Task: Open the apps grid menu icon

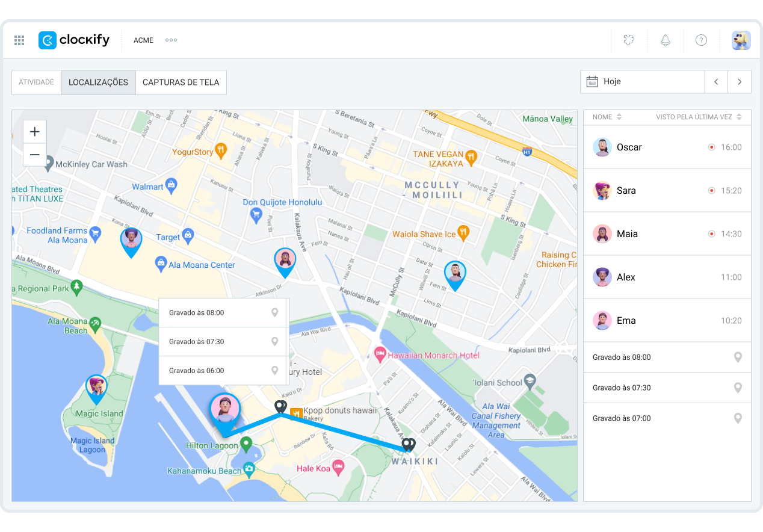Action: tap(19, 40)
